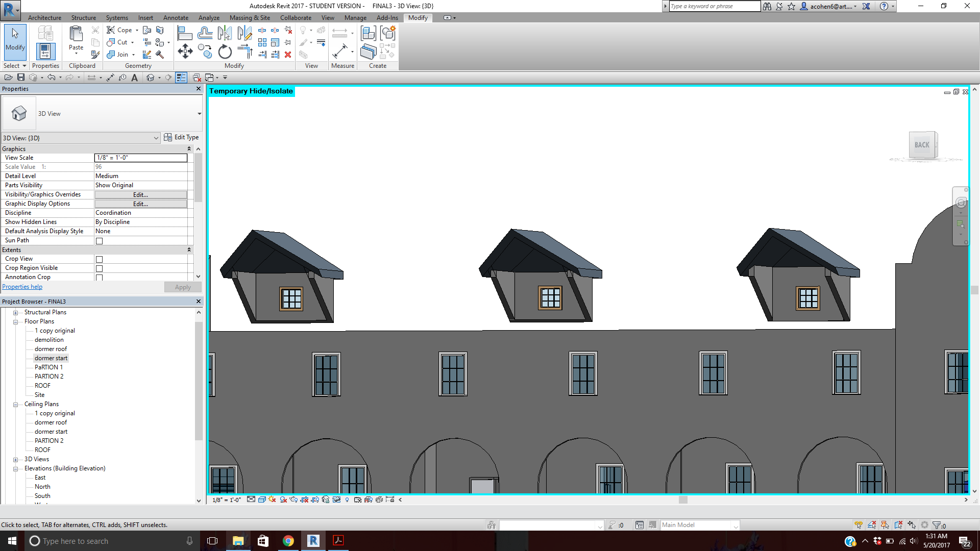The width and height of the screenshot is (980, 551).
Task: Click the red Delete icon
Action: [288, 55]
